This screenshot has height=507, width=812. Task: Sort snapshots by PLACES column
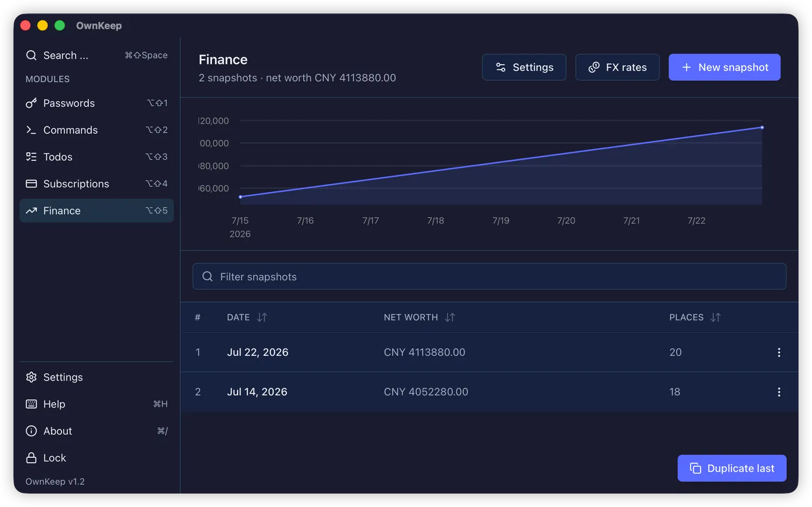point(695,317)
